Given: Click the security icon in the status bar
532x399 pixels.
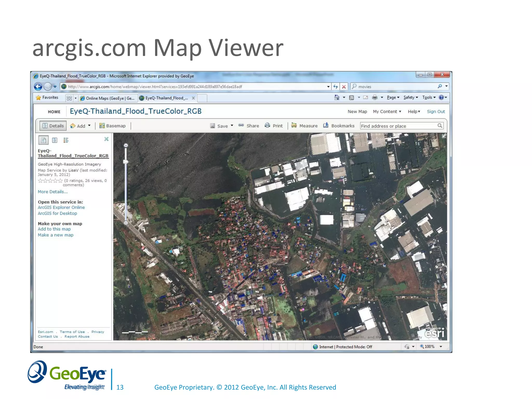Looking at the screenshot, I should pyautogui.click(x=407, y=347).
